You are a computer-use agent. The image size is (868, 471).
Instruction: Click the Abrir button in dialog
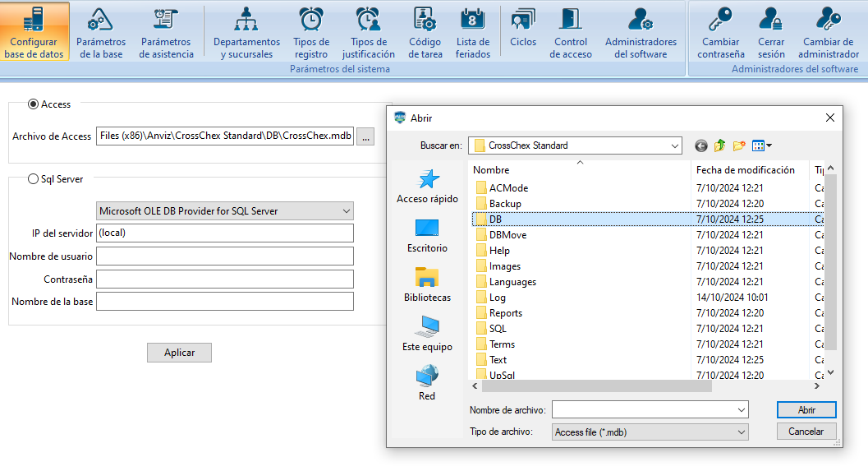pyautogui.click(x=806, y=410)
